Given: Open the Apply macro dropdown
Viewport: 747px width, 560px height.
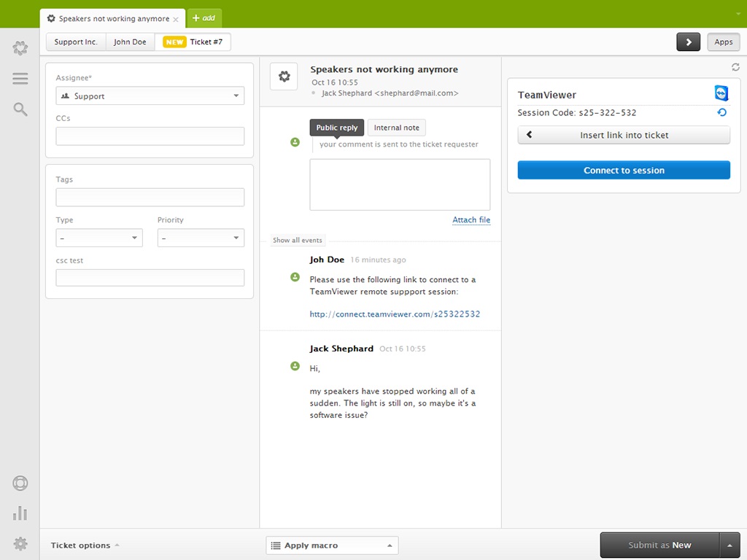Looking at the screenshot, I should tap(332, 545).
